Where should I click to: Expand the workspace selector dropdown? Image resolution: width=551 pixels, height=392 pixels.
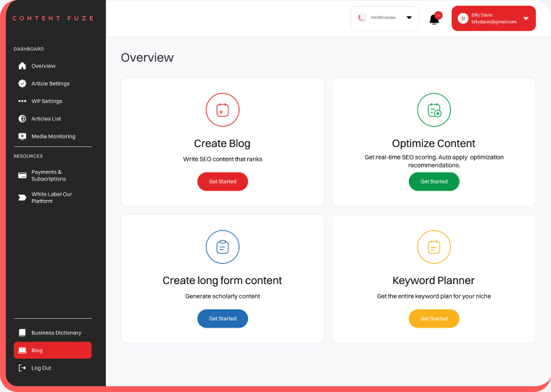click(409, 18)
